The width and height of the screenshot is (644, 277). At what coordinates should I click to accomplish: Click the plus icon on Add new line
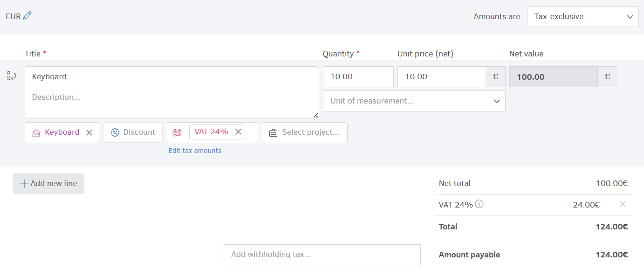click(24, 183)
